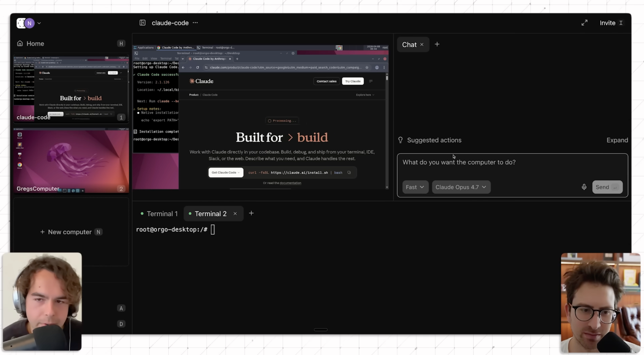Click the Chrome reload icon
The width and height of the screenshot is (644, 355).
pyautogui.click(x=198, y=68)
